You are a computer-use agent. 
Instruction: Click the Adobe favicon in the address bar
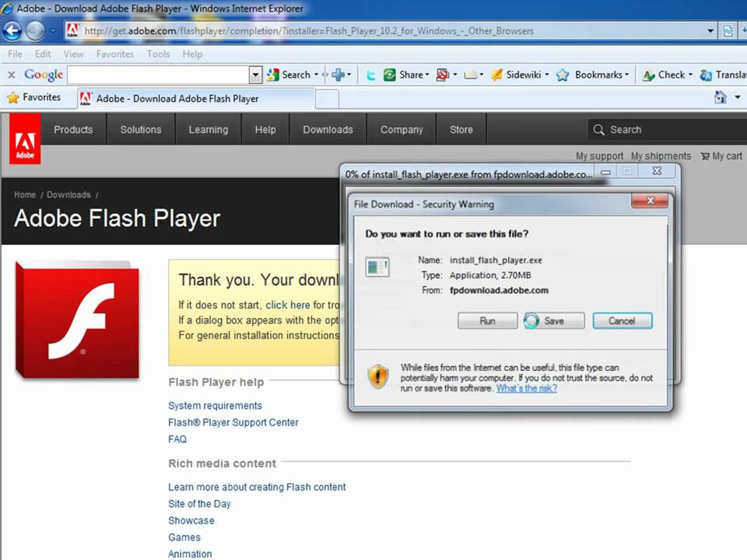point(72,30)
